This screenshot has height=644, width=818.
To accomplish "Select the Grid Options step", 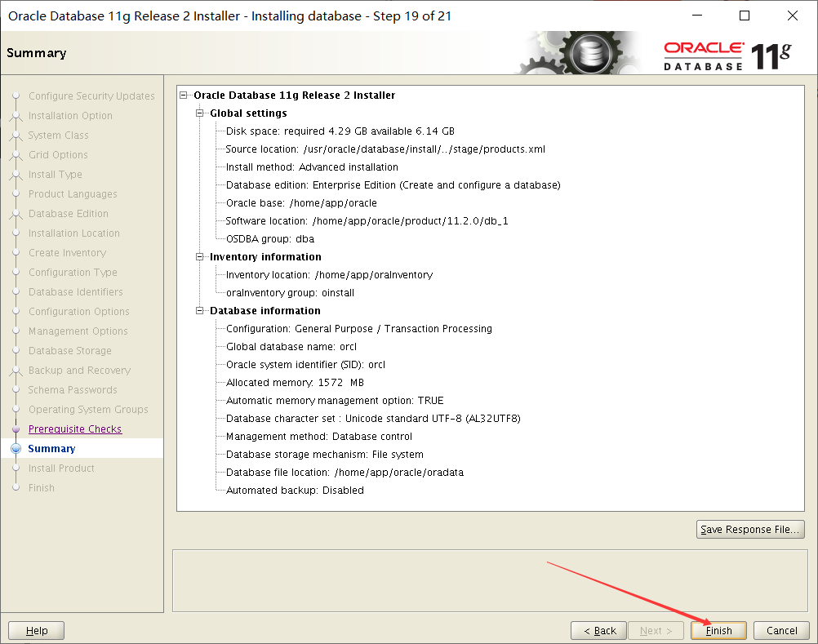I will 58,155.
